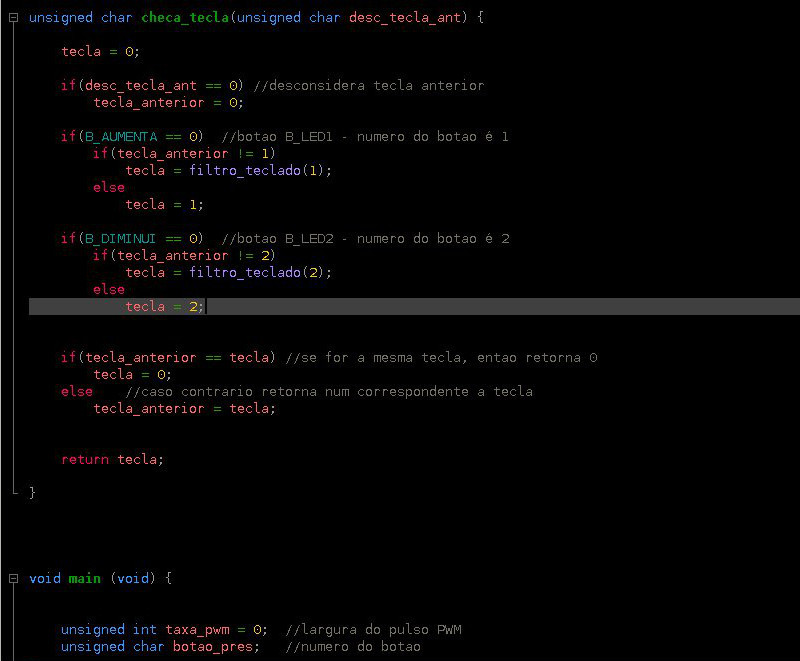Click the return tecla; statement
The height and width of the screenshot is (661, 800).
(110, 459)
